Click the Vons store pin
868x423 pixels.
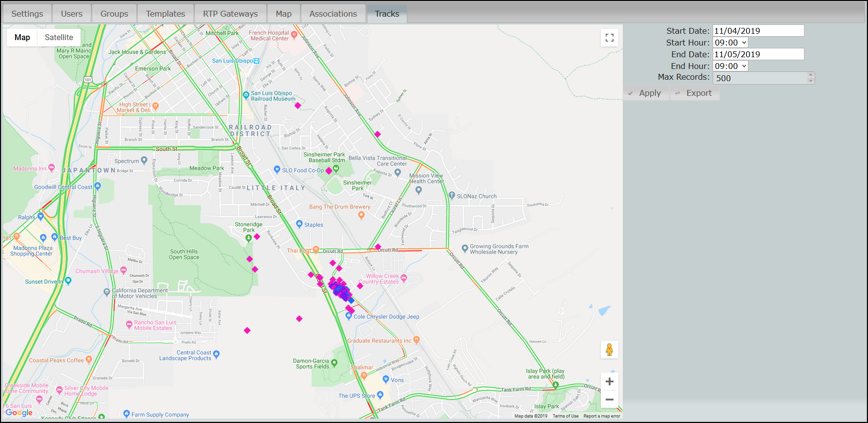tap(386, 379)
